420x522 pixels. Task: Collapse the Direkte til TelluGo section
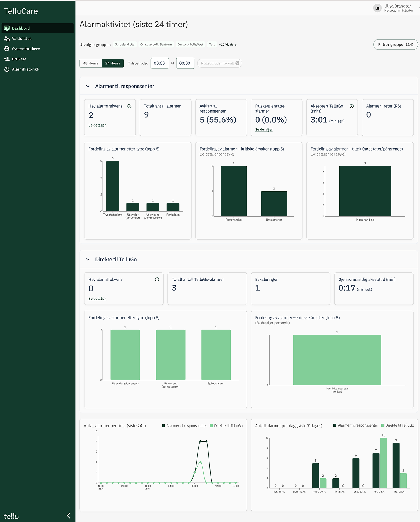pos(88,260)
